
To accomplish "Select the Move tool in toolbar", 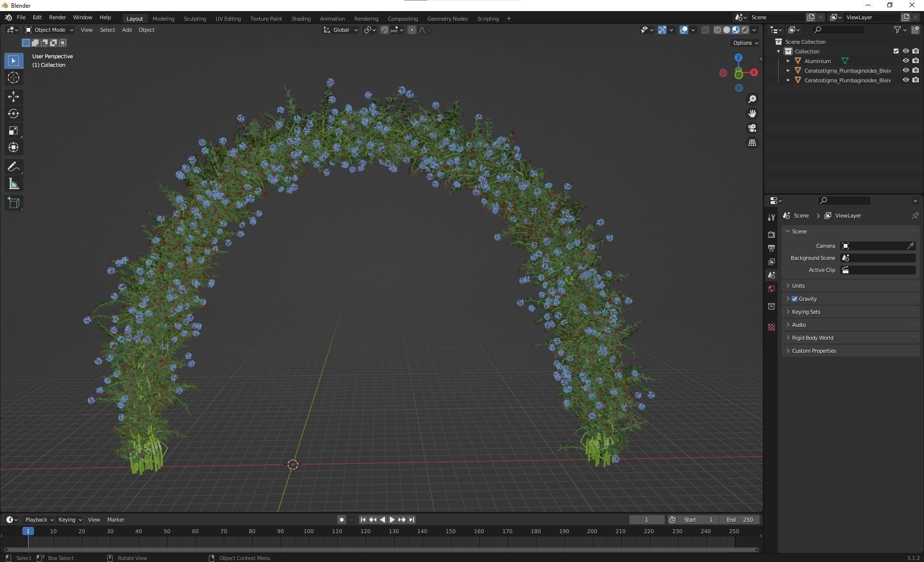I will (13, 97).
